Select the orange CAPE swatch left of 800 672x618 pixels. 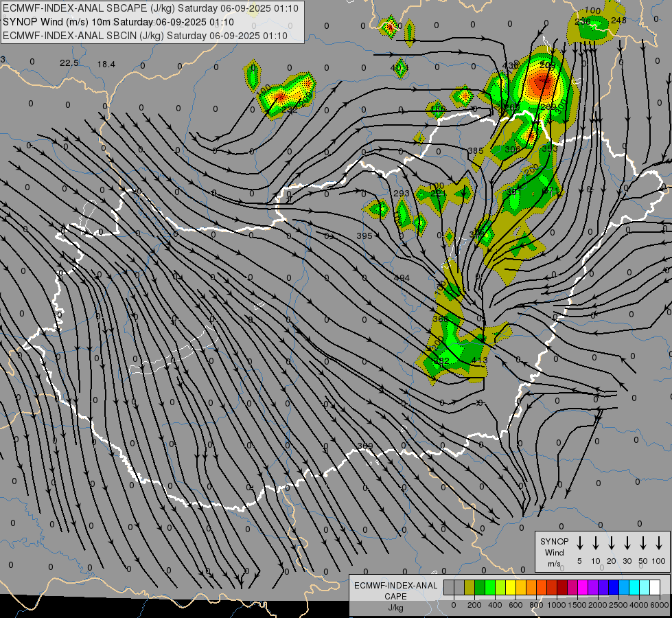[531, 587]
